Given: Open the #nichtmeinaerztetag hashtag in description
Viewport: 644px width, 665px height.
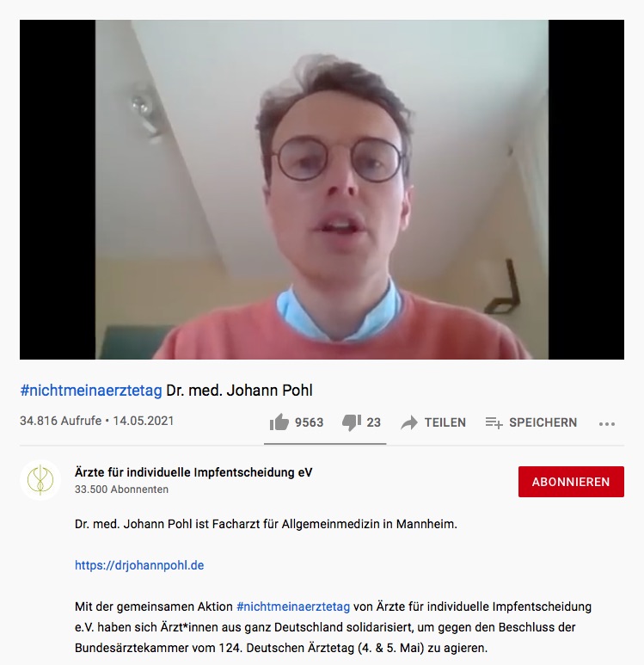Looking at the screenshot, I should click(x=293, y=607).
